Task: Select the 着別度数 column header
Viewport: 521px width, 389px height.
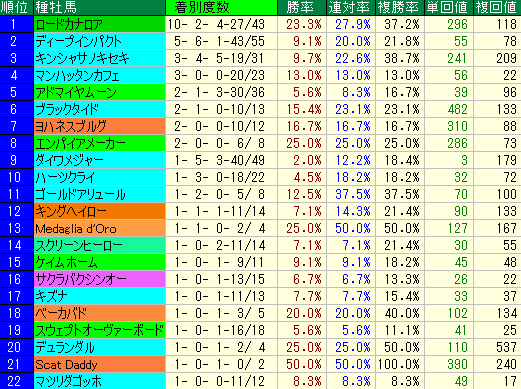Action: click(x=221, y=7)
